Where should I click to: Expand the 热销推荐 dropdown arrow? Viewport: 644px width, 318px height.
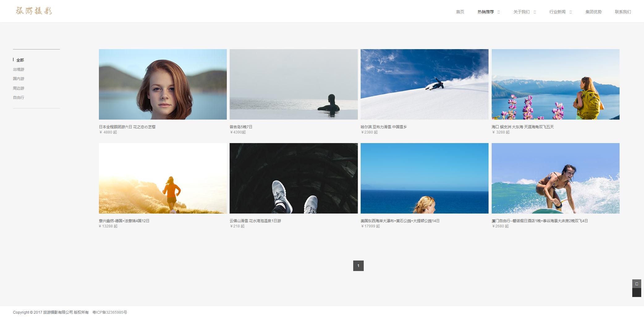pyautogui.click(x=498, y=12)
